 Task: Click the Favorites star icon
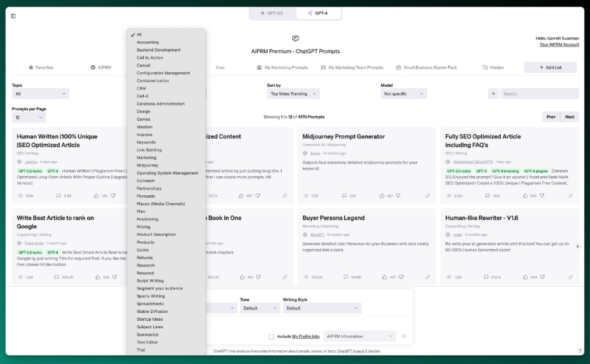[x=31, y=68]
